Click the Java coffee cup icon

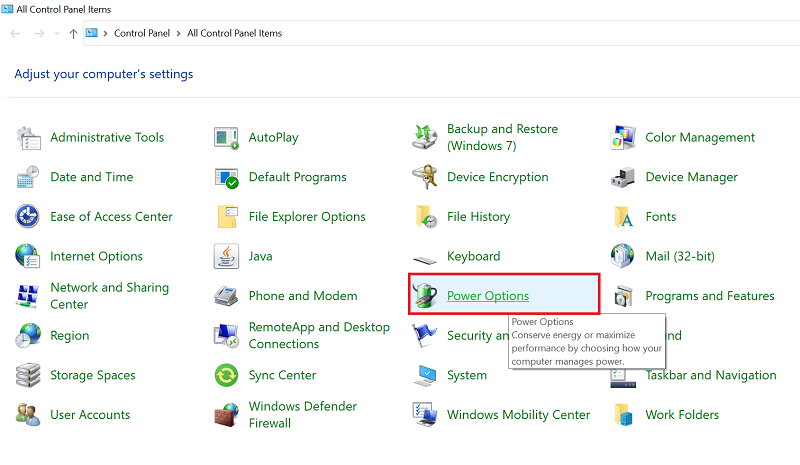pos(226,256)
